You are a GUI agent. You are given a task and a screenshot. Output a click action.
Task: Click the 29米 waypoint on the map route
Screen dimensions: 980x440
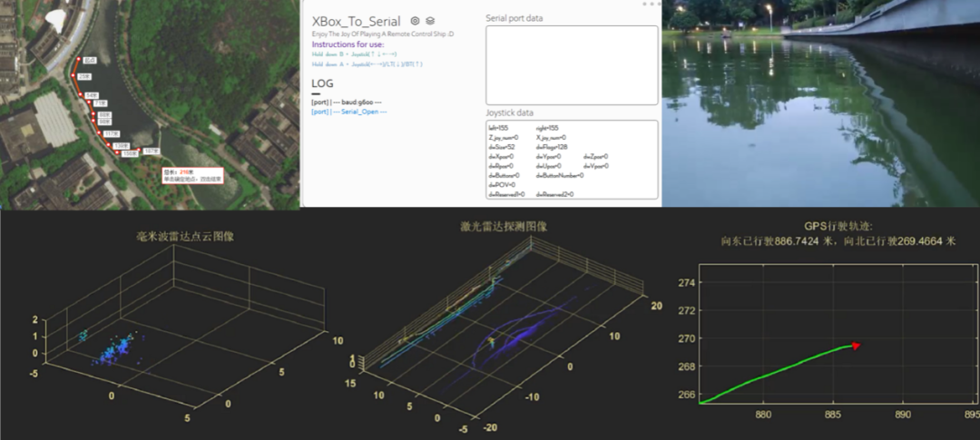click(84, 77)
